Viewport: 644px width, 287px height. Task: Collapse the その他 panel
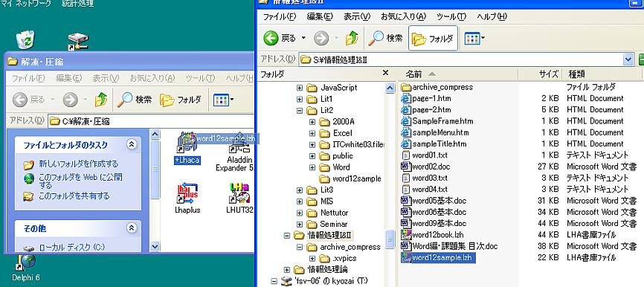tap(132, 228)
